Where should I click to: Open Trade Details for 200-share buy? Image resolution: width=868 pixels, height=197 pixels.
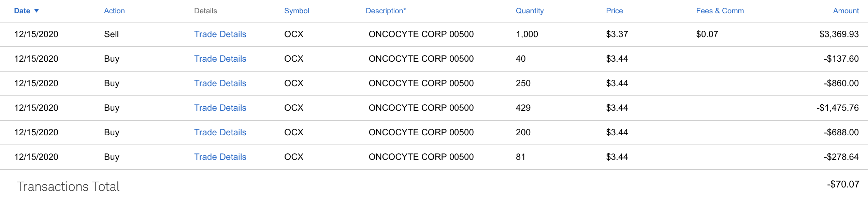pyautogui.click(x=220, y=132)
